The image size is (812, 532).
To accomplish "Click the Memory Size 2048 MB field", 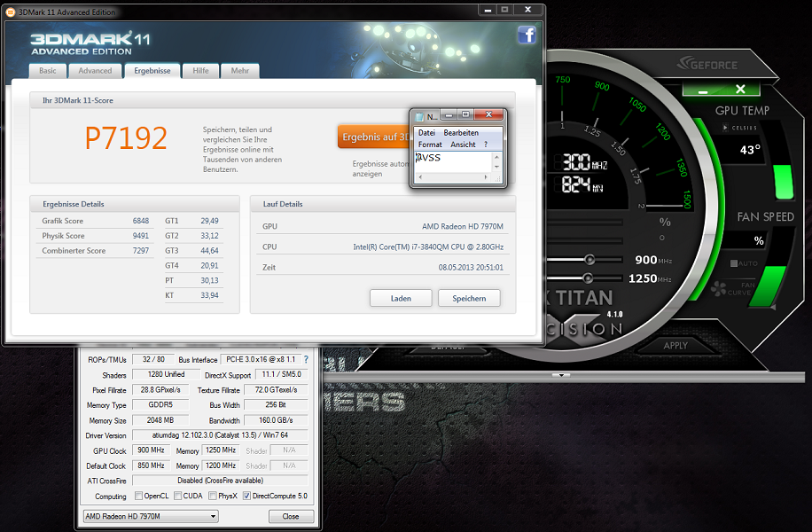I will 160,420.
